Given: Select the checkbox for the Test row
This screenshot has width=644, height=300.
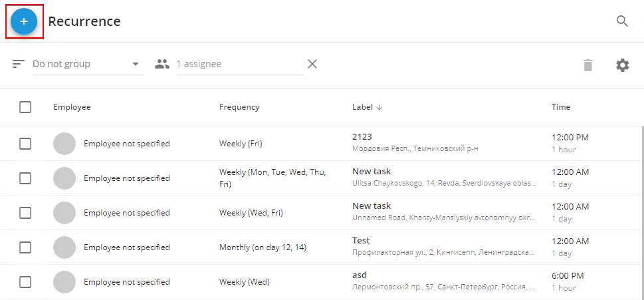Looking at the screenshot, I should coord(25,247).
